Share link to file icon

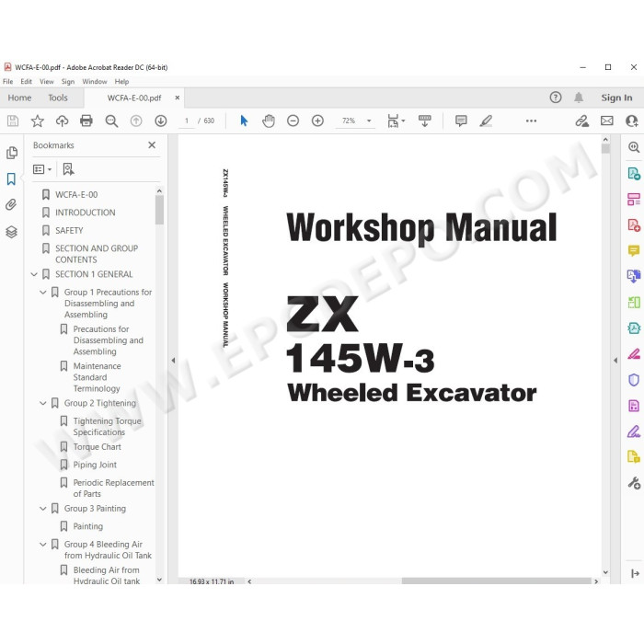(581, 121)
